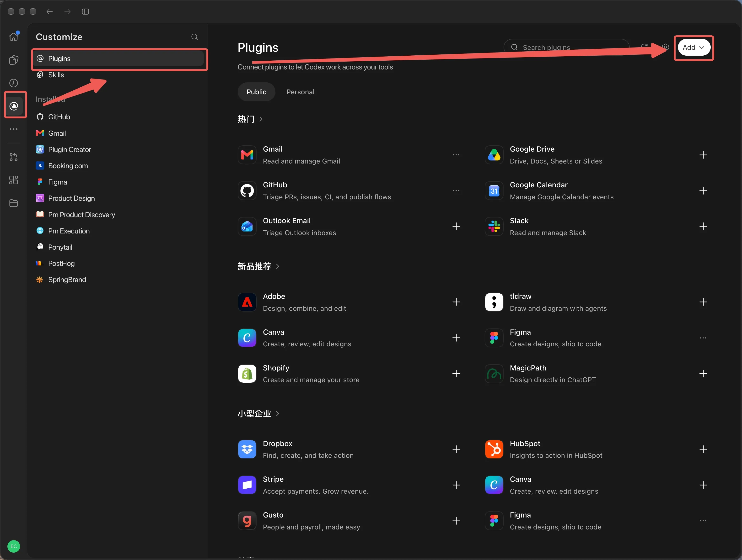Open the Google Calendar plugin card
The width and height of the screenshot is (742, 560).
596,191
